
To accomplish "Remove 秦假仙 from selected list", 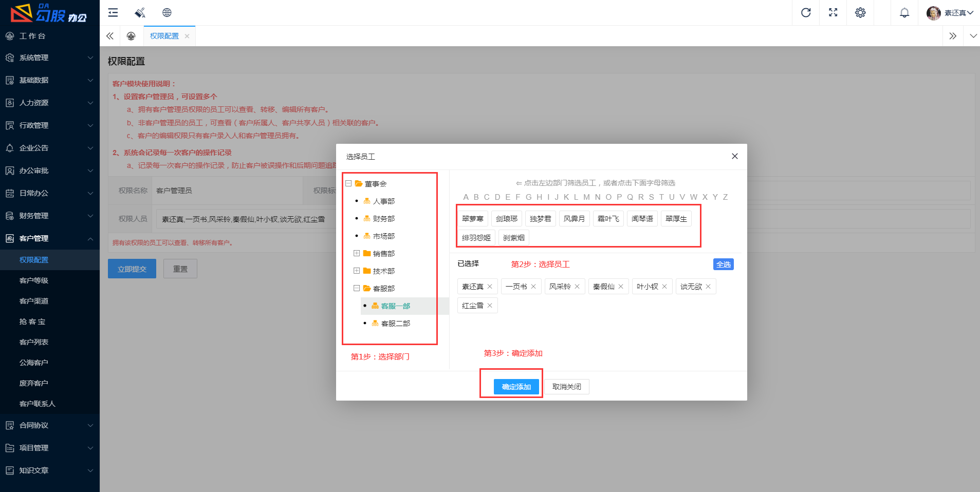I will point(621,287).
